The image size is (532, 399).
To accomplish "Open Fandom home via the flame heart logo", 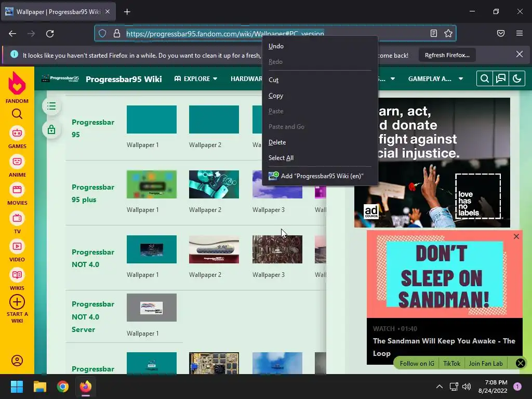I will 17,83.
